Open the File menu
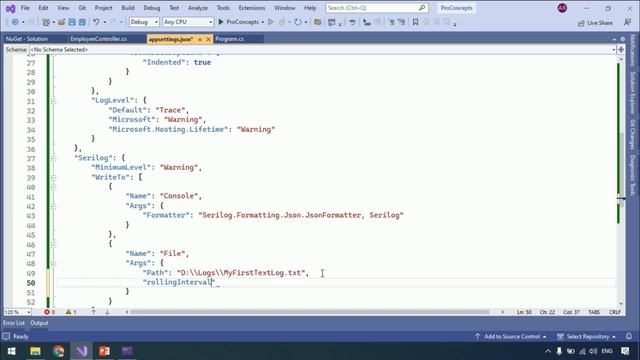Screen dimensions: 640x360 (25, 8)
